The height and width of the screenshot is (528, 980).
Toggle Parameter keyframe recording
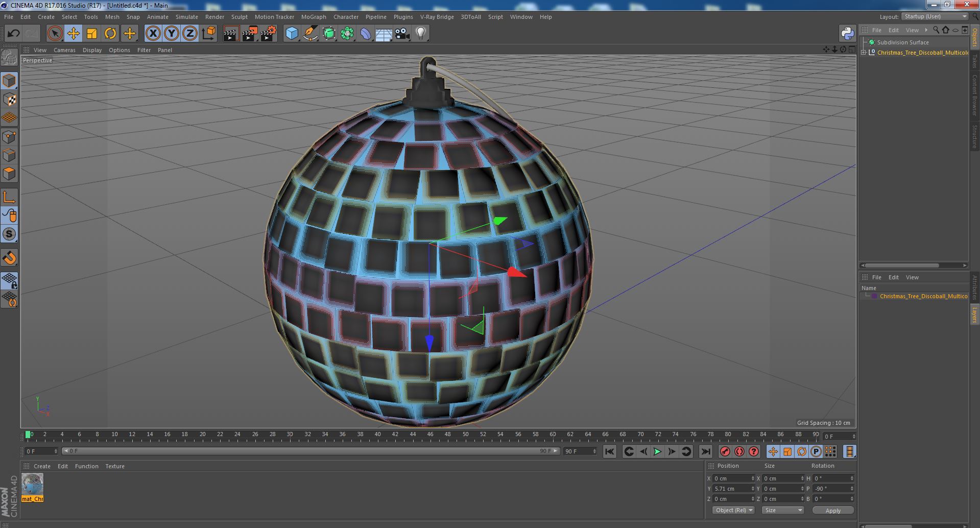tap(816, 451)
